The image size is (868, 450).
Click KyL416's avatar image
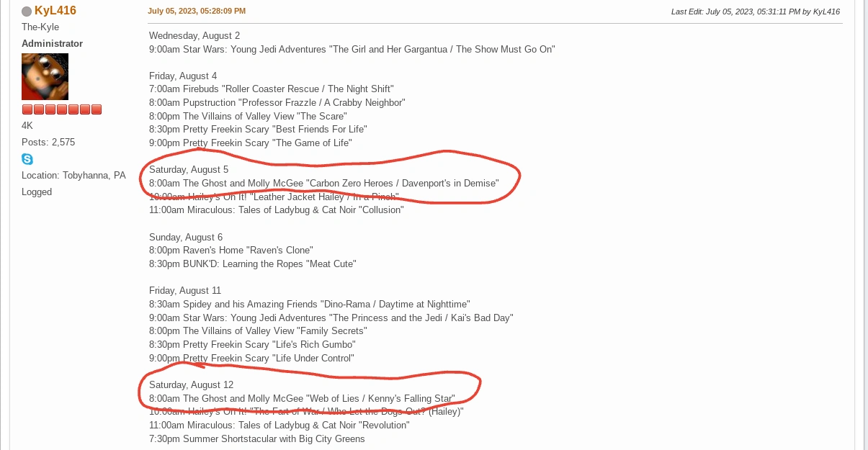pos(44,76)
